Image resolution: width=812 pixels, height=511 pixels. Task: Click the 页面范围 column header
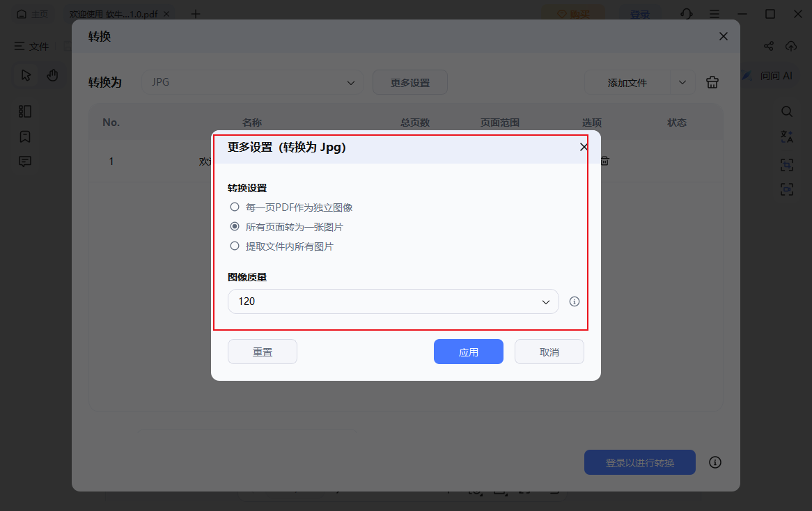[500, 123]
